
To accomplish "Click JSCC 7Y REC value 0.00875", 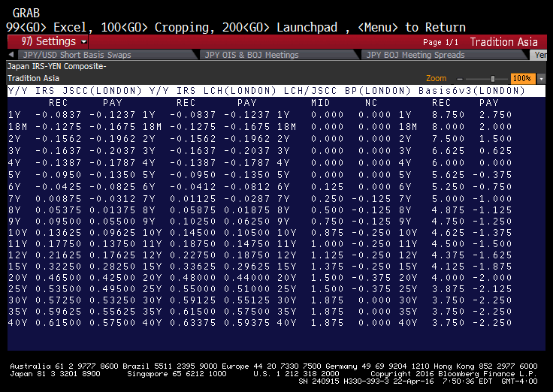I will (58, 199).
